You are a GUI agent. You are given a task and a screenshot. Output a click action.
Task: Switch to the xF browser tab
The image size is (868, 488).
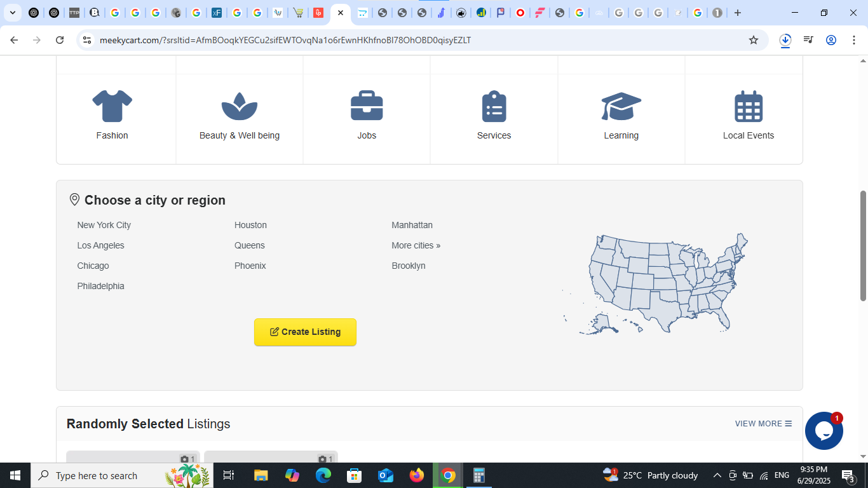tap(217, 13)
